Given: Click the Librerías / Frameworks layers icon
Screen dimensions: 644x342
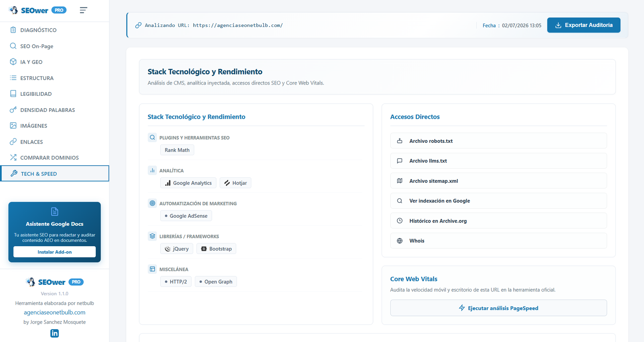Looking at the screenshot, I should (152, 236).
